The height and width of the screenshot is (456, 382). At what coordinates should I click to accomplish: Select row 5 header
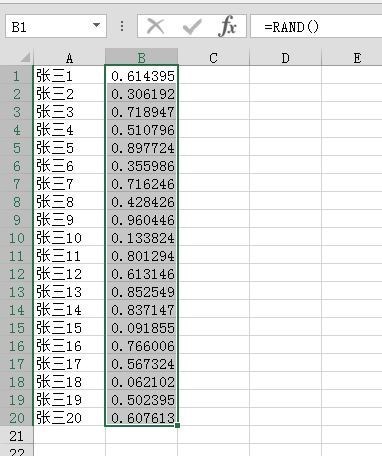pyautogui.click(x=17, y=148)
